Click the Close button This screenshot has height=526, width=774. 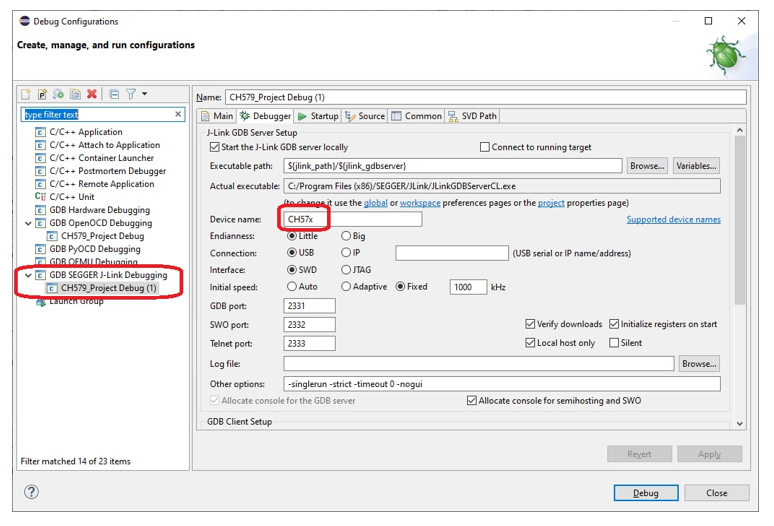717,493
